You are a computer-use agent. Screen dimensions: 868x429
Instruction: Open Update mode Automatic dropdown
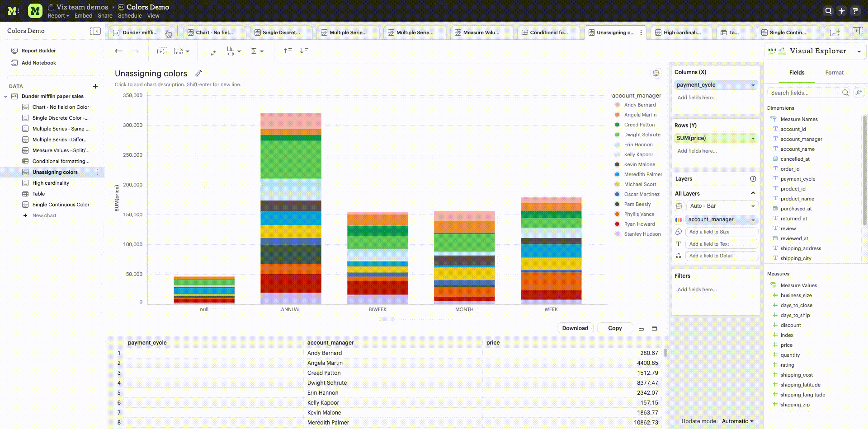point(737,421)
